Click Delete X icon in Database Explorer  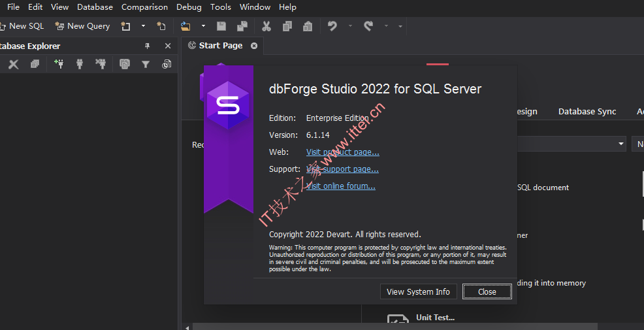[14, 64]
